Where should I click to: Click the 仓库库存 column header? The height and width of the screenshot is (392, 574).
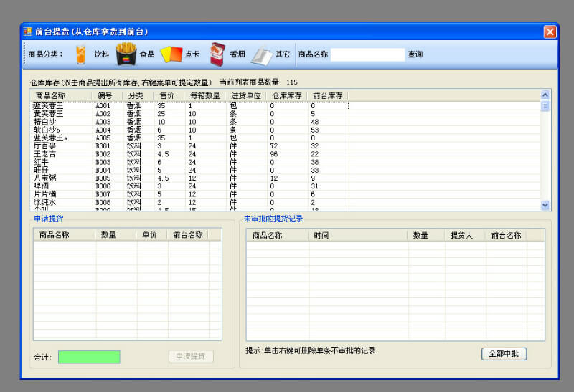pyautogui.click(x=285, y=95)
